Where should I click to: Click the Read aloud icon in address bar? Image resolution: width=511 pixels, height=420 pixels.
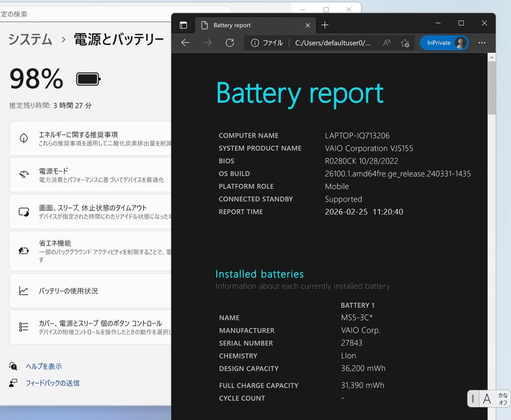click(387, 43)
